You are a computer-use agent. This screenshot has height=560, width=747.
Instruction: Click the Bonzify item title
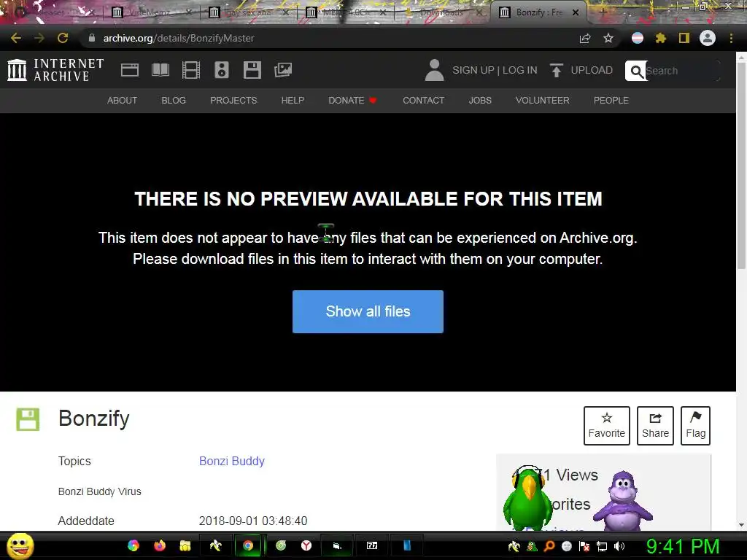[94, 419]
